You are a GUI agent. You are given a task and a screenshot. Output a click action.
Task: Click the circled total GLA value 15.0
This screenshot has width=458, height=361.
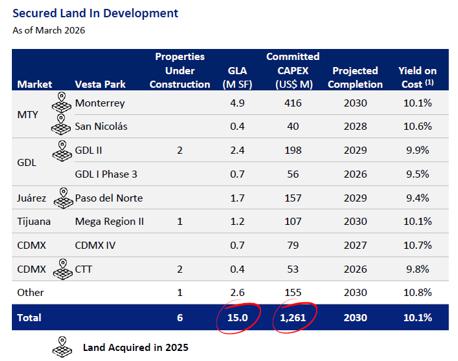(238, 317)
